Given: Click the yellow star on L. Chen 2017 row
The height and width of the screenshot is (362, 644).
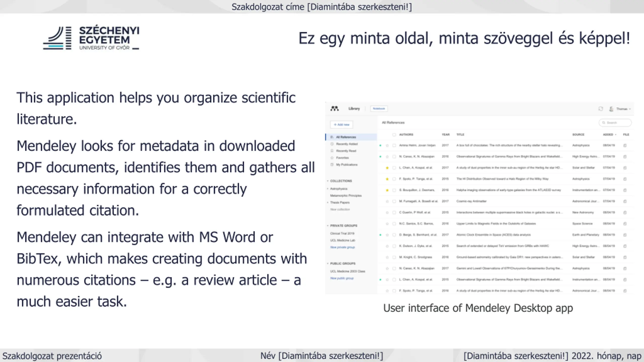Looking at the screenshot, I should [387, 168].
